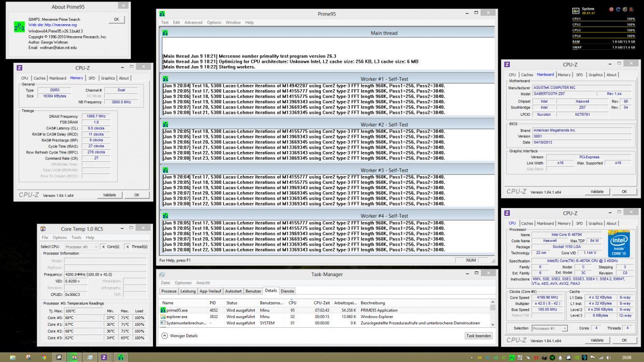The height and width of the screenshot is (362, 644).
Task: Click the prime95.exe process icon in Task-Manager
Action: [x=163, y=310]
